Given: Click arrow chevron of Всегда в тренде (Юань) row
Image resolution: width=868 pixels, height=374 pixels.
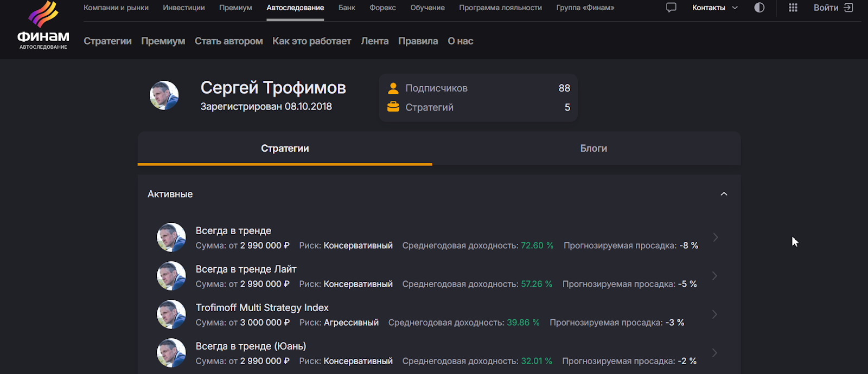Looking at the screenshot, I should click(x=715, y=353).
